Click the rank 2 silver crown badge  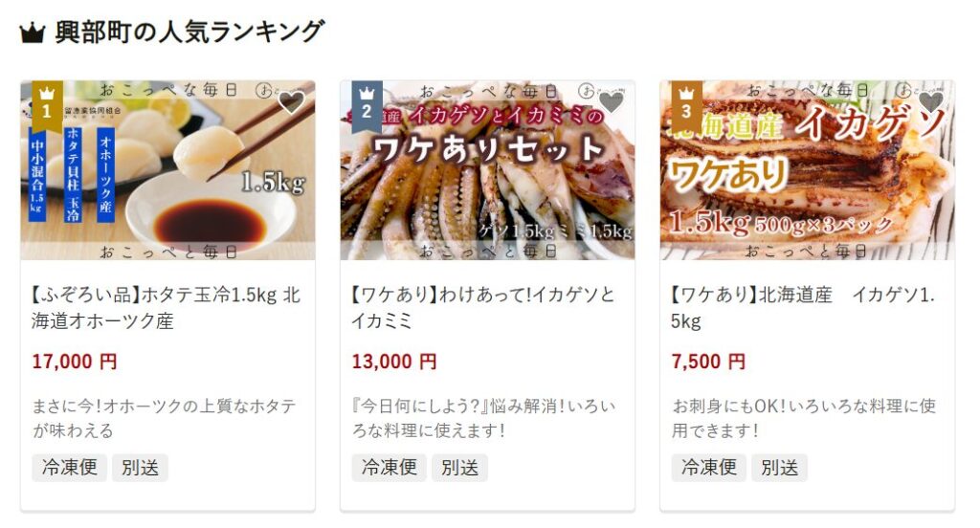367,105
